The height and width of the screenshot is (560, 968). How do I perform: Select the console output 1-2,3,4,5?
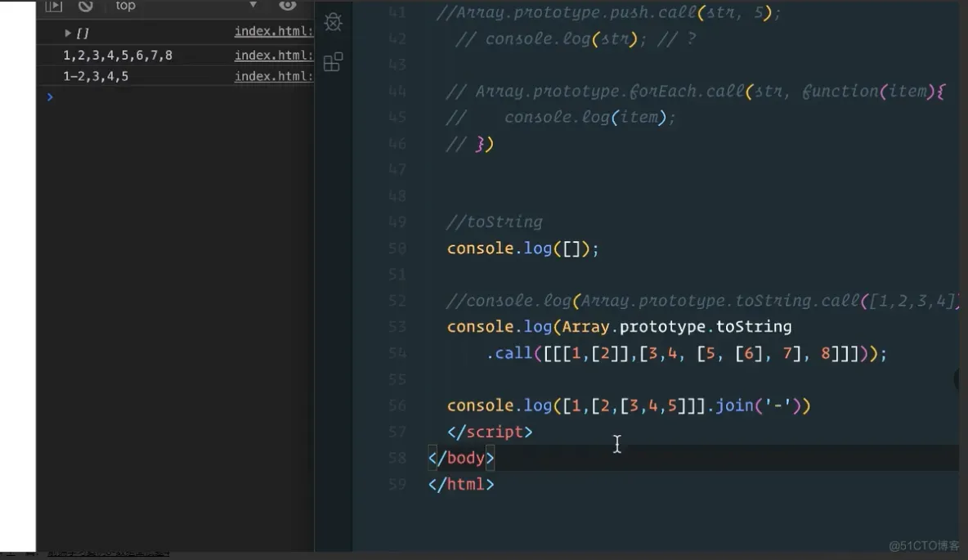96,77
